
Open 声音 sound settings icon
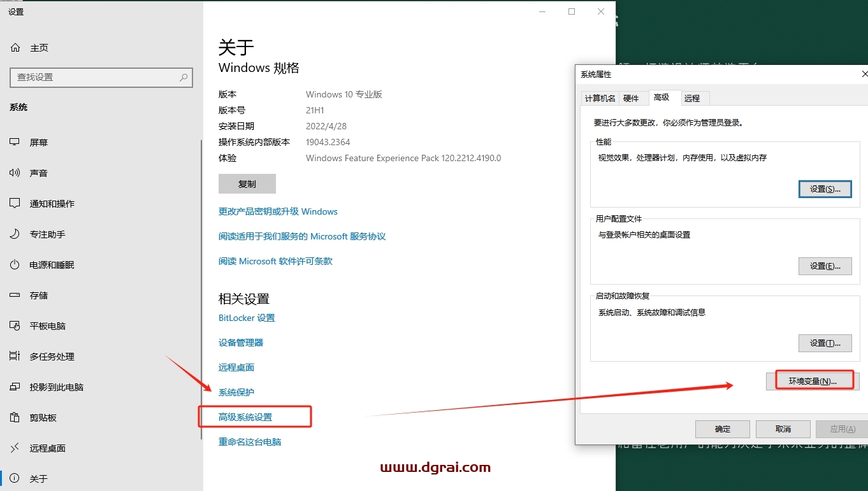[x=15, y=173]
